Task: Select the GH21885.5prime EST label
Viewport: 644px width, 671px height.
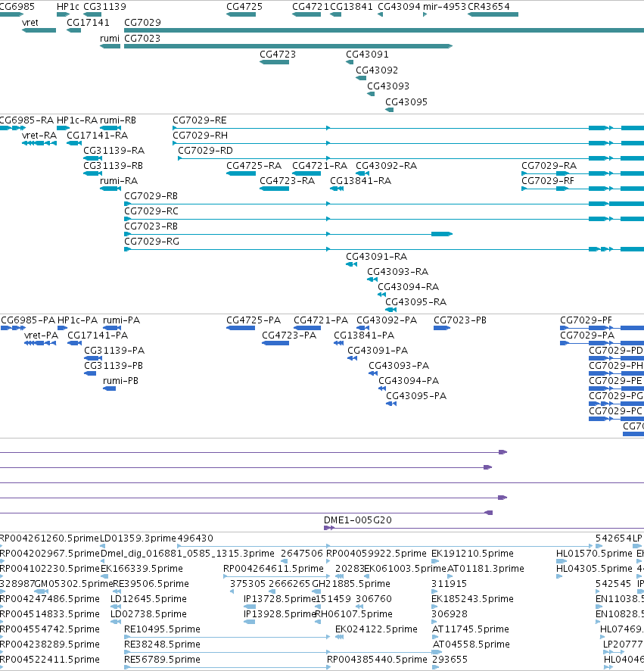Action: [x=351, y=584]
